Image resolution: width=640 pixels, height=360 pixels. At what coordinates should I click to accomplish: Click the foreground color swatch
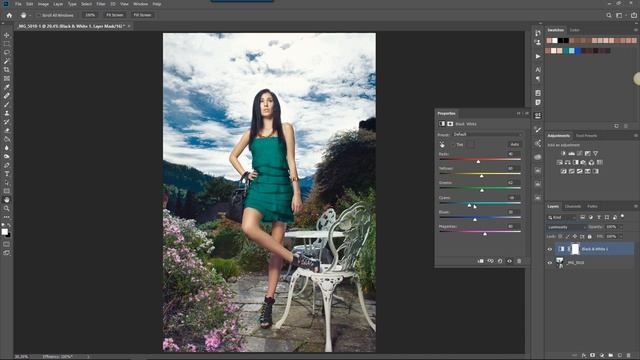(x=4, y=231)
